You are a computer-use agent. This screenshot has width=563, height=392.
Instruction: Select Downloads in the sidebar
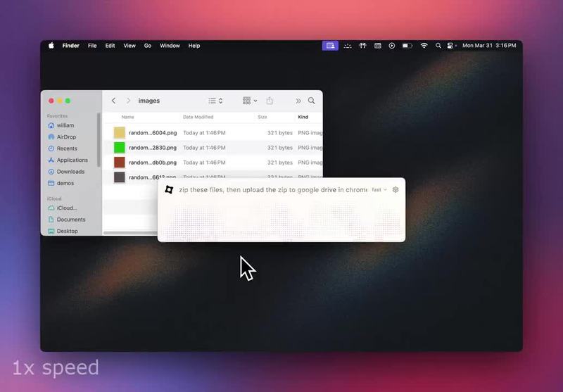pyautogui.click(x=66, y=172)
